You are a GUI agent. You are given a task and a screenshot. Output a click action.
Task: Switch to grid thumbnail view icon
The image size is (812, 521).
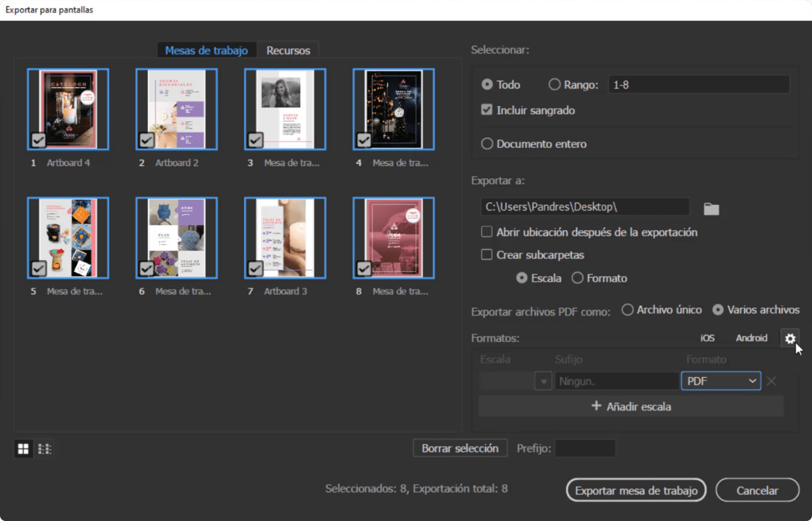tap(23, 448)
